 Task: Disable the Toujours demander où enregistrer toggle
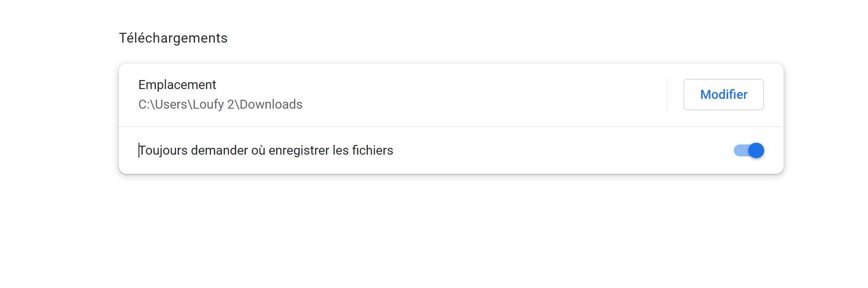coord(749,150)
